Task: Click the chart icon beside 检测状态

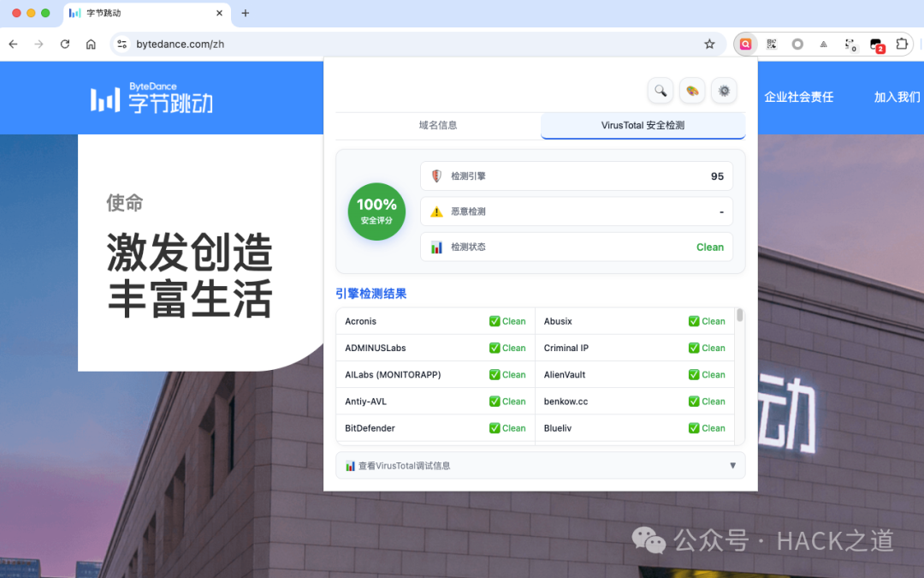Action: coord(435,247)
